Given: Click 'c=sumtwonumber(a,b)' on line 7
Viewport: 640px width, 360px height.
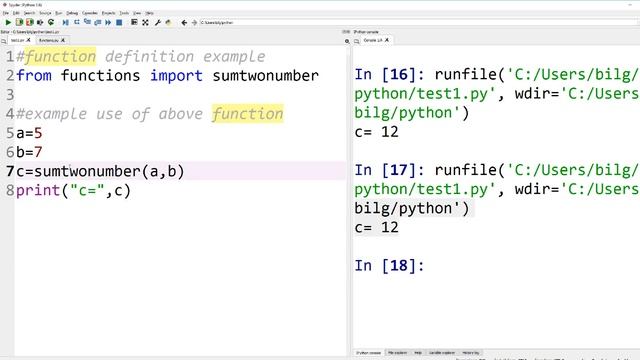Looking at the screenshot, I should pos(100,171).
